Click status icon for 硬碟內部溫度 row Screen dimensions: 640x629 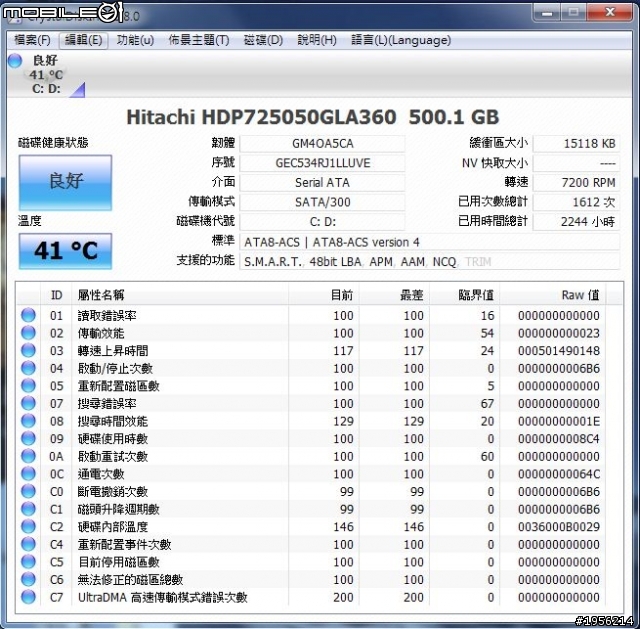(x=28, y=526)
